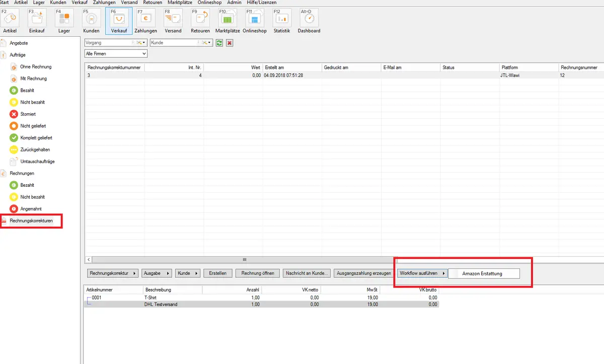This screenshot has width=604, height=364.
Task: Show Storniert orders
Action: (x=28, y=114)
